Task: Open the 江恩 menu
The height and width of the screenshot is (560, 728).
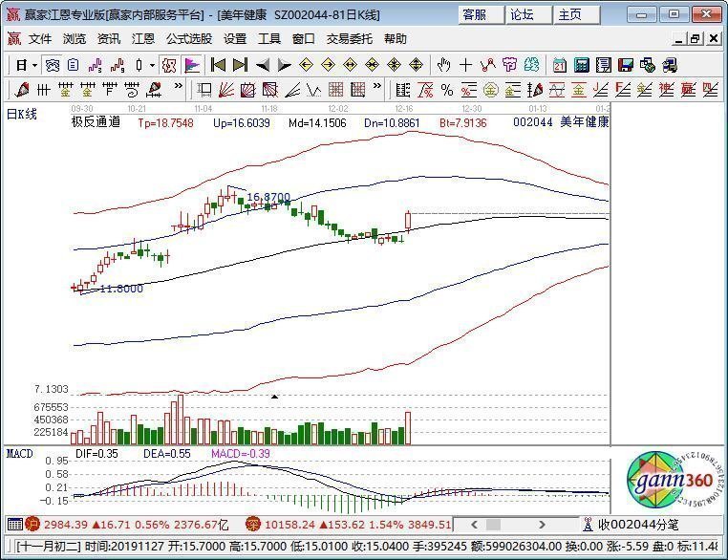Action: pos(143,39)
